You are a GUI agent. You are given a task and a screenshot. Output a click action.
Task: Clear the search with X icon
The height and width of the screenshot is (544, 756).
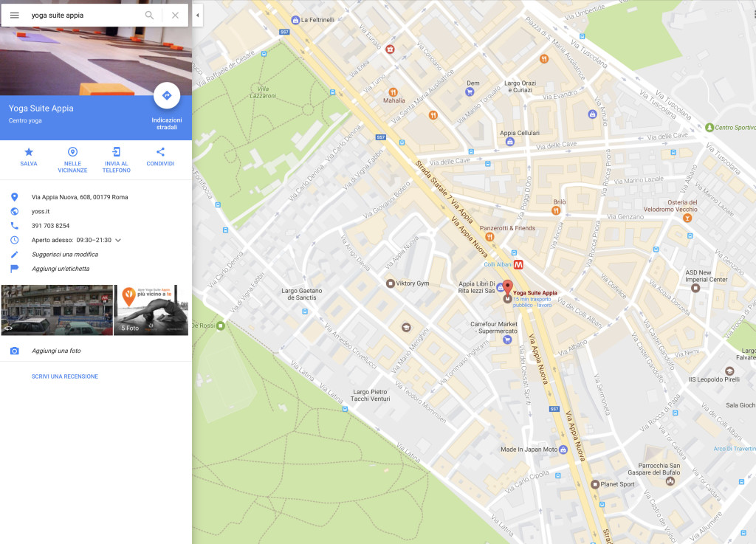pyautogui.click(x=175, y=15)
